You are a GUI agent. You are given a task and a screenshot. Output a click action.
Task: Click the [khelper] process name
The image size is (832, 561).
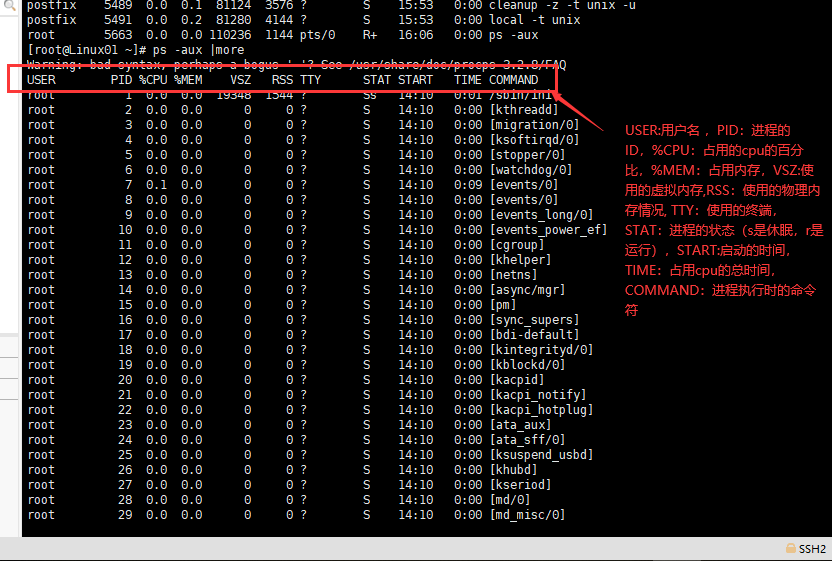pos(521,260)
